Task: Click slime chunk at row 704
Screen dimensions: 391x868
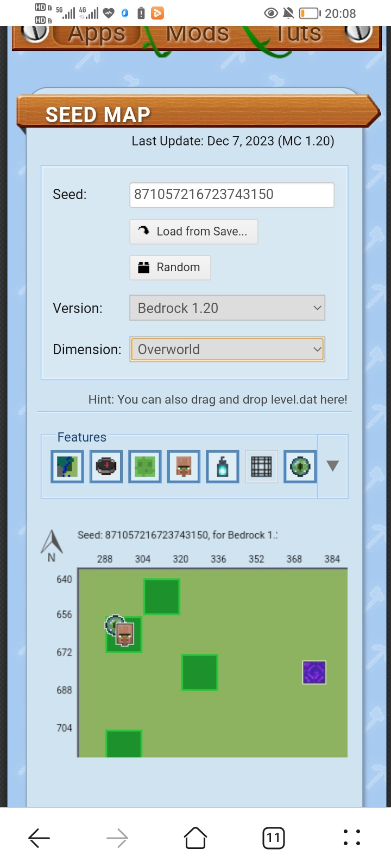Action: click(x=124, y=743)
